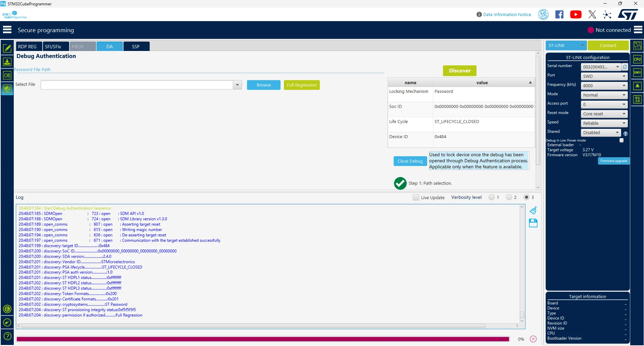Clear the log with the brush icon
The image size is (644, 346).
click(x=533, y=210)
